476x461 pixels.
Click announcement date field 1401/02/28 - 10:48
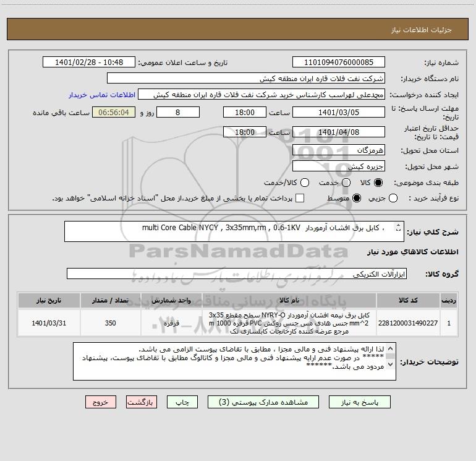point(89,62)
